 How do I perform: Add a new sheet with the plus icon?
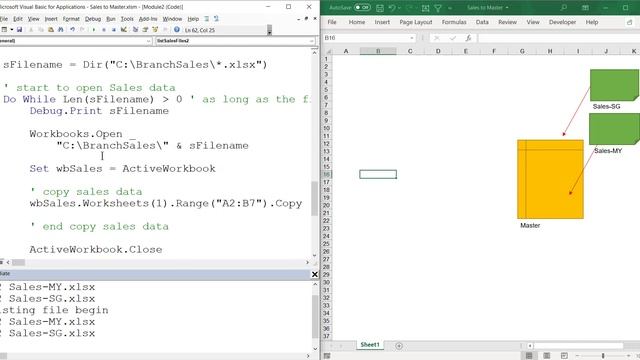click(399, 346)
